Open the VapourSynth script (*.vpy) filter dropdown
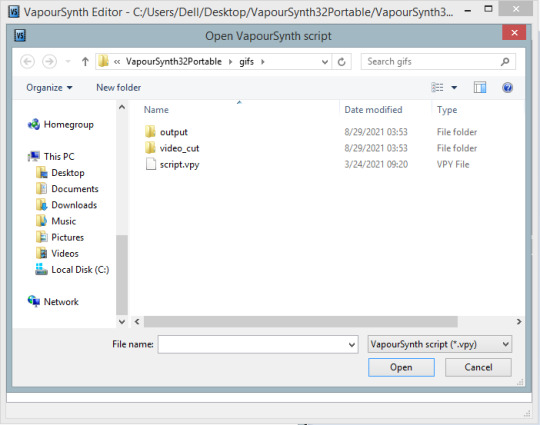The width and height of the screenshot is (540, 425). tap(439, 344)
